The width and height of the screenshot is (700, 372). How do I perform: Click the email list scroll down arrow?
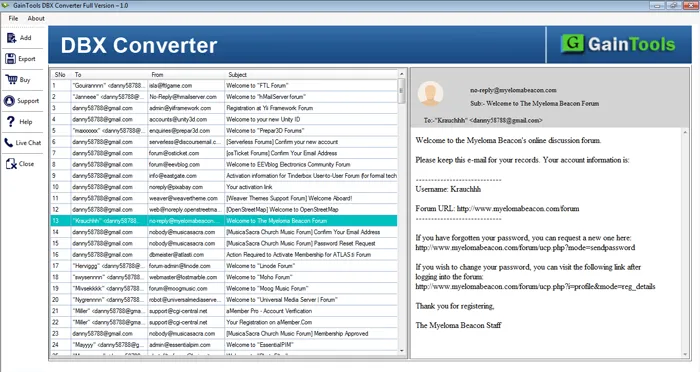(x=401, y=351)
